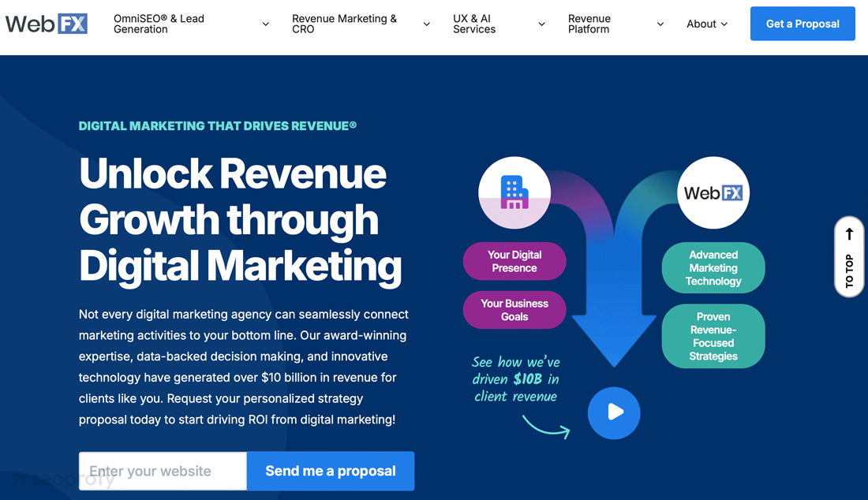Play the client revenue video

point(614,412)
